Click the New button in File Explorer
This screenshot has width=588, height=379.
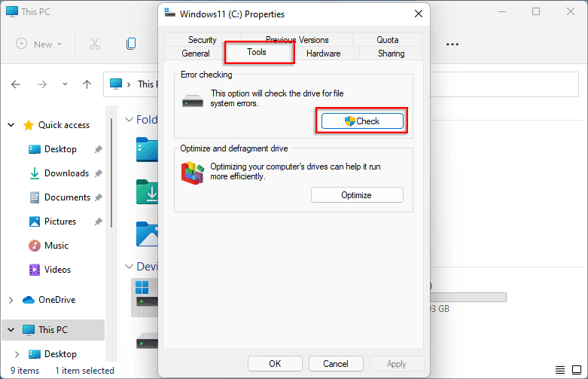coord(39,44)
